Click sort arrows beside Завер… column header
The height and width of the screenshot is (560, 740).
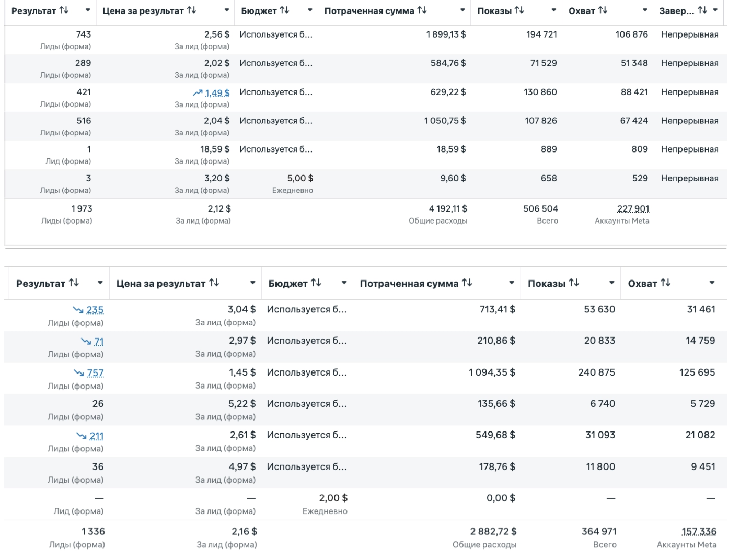tap(702, 10)
